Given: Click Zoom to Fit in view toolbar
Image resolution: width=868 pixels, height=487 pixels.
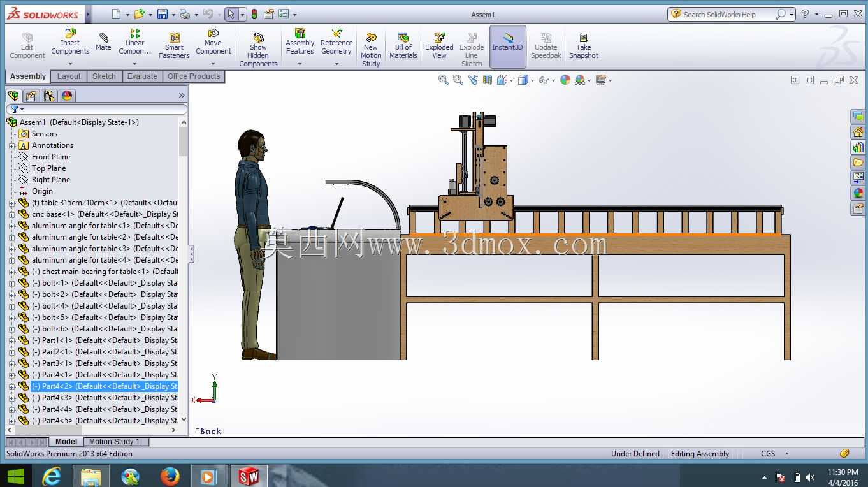Looking at the screenshot, I should point(444,80).
